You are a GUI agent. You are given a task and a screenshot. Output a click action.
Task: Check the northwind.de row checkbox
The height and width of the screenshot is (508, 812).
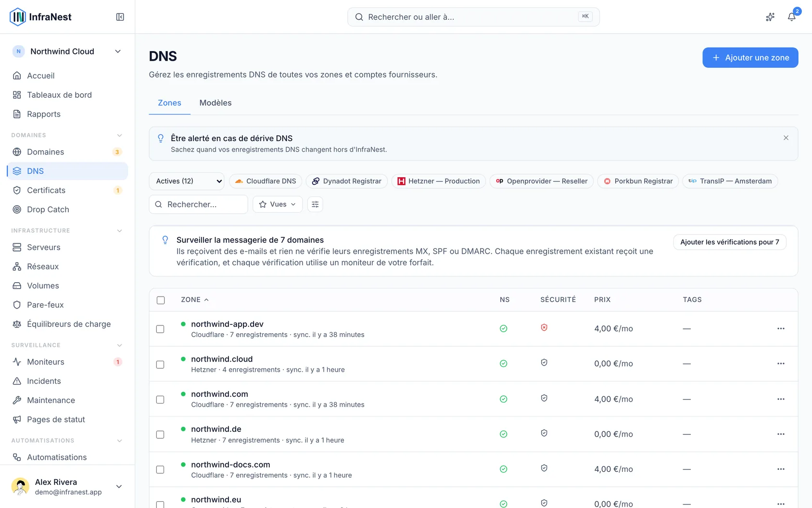coord(160,434)
